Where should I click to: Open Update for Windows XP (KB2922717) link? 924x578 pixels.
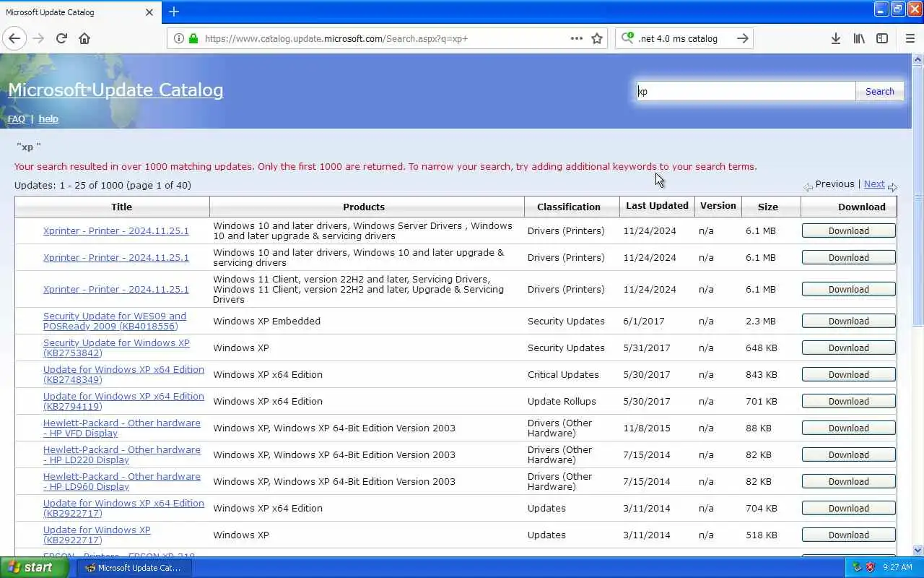tap(97, 535)
